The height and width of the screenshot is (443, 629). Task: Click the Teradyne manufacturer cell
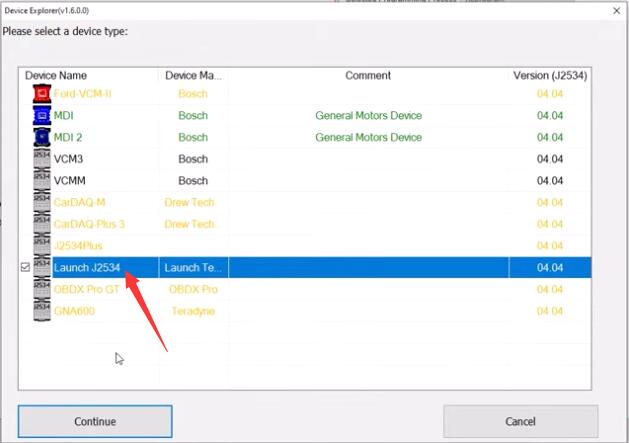193,311
